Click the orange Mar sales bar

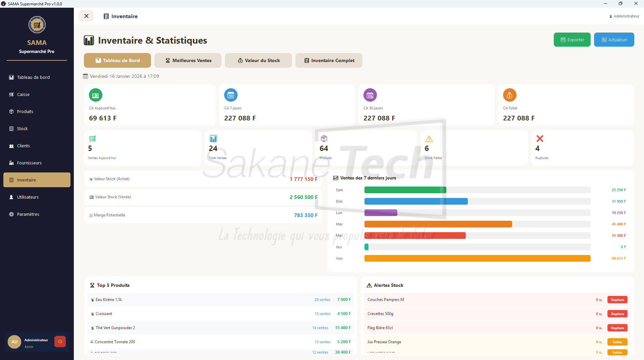[x=438, y=224]
